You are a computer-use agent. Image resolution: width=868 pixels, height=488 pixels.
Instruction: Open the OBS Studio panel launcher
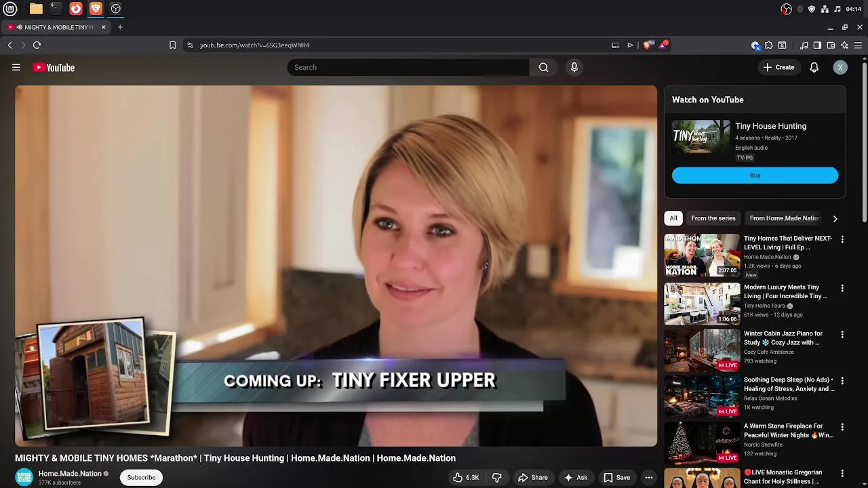click(116, 9)
